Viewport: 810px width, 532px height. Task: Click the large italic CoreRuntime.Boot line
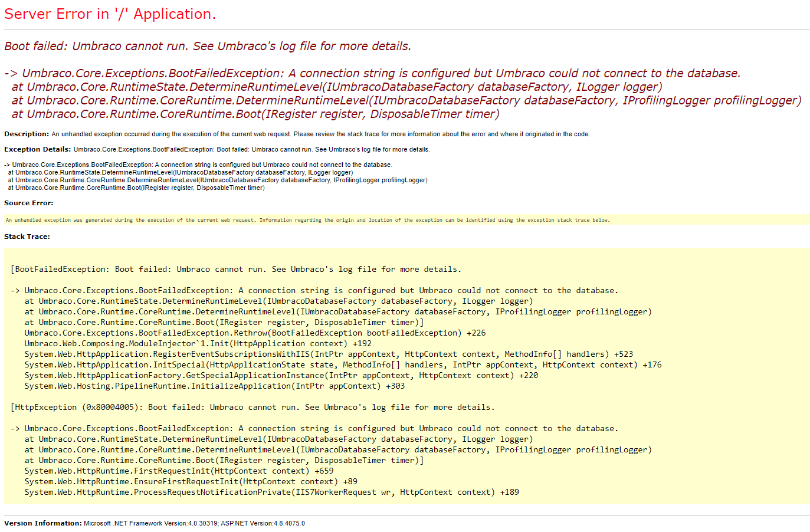pyautogui.click(x=255, y=114)
